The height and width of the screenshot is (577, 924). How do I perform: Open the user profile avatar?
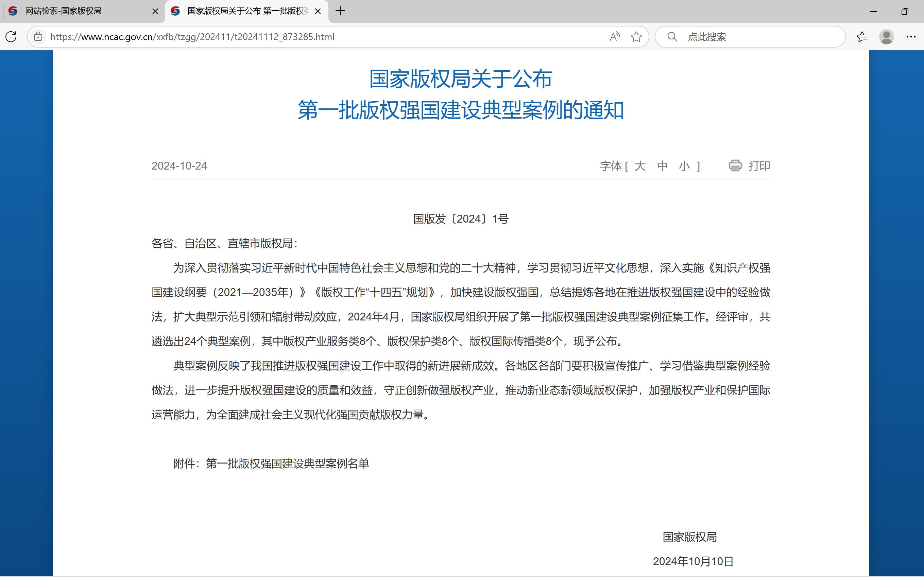click(886, 37)
